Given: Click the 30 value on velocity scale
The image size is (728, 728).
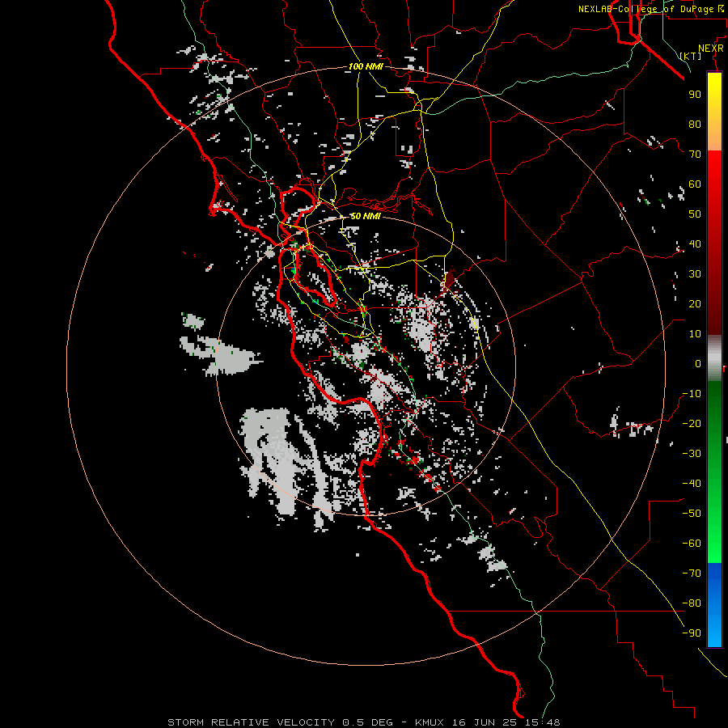Looking at the screenshot, I should click(x=695, y=274).
